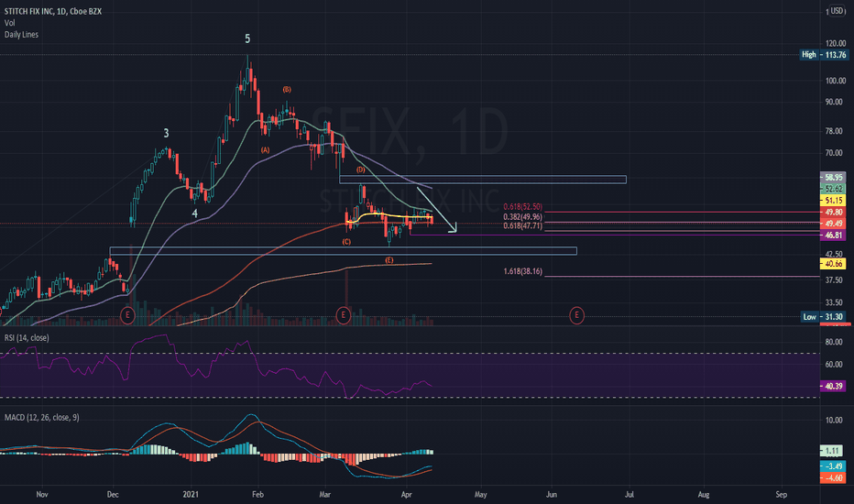Screen dimensions: 854x504
Task: Click the purple 46.81 price label
Action: click(x=833, y=236)
